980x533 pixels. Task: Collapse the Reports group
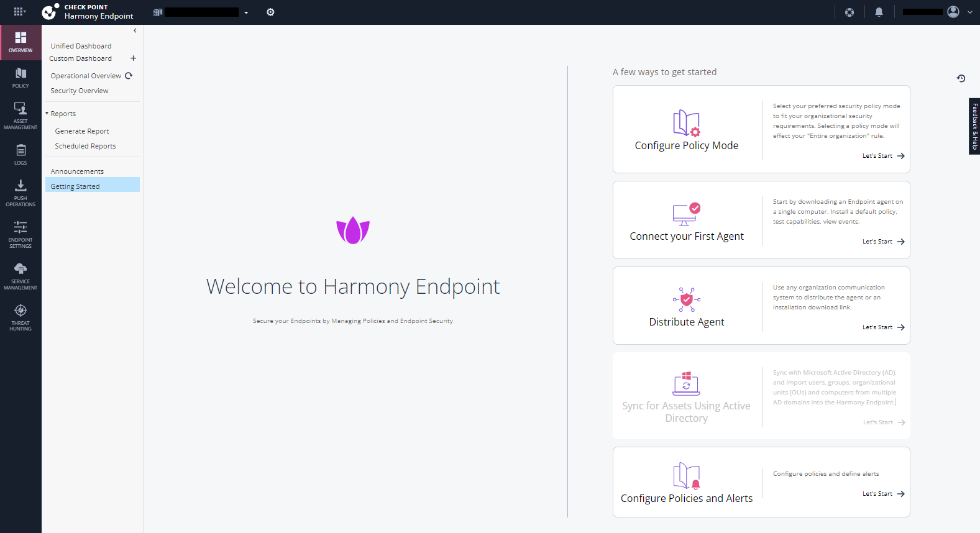pyautogui.click(x=47, y=114)
